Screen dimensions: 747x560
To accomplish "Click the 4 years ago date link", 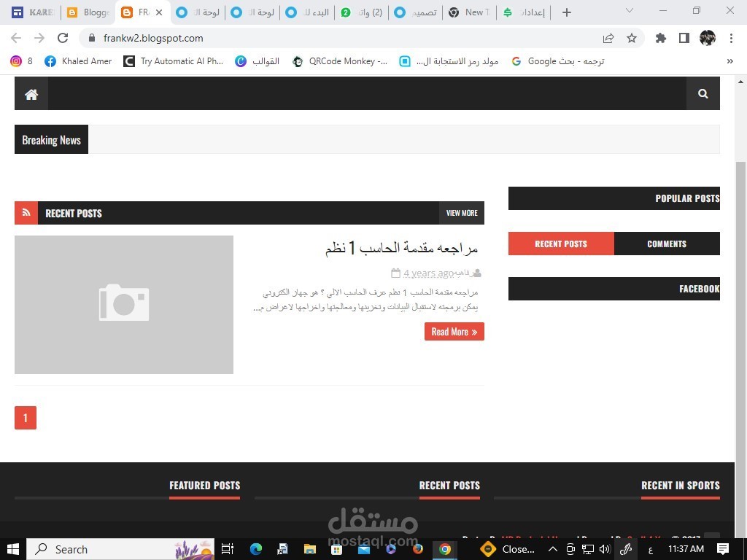I will click(x=428, y=273).
